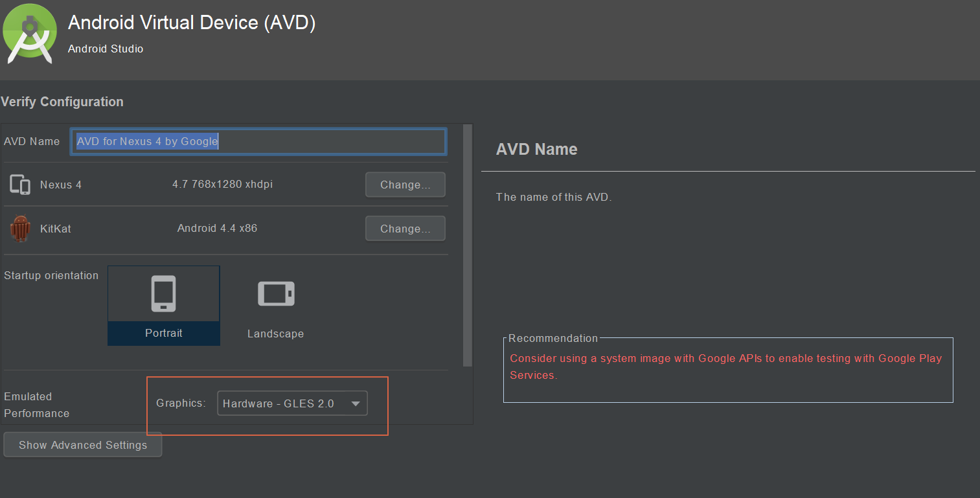Toggle Portrait startup orientation
980x498 pixels.
[x=163, y=305]
